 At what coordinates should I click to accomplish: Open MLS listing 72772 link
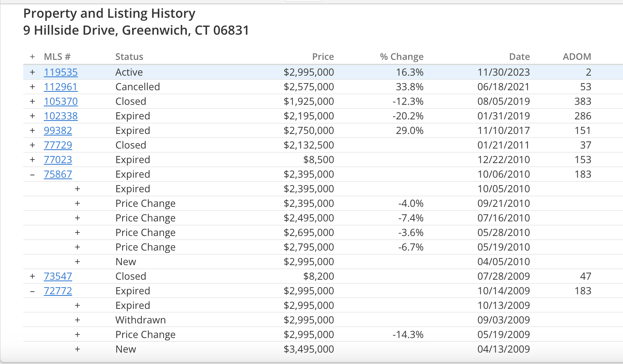(58, 291)
